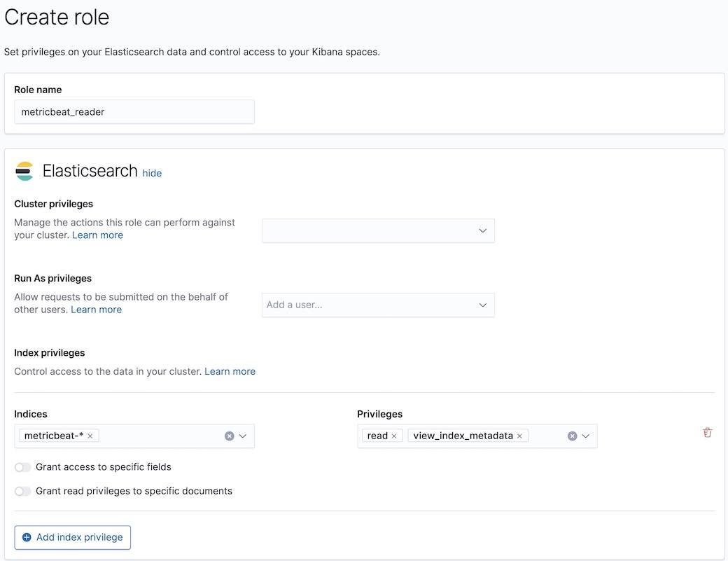Open Learn more for Run As privileges
This screenshot has height=561, width=728.
coord(96,309)
